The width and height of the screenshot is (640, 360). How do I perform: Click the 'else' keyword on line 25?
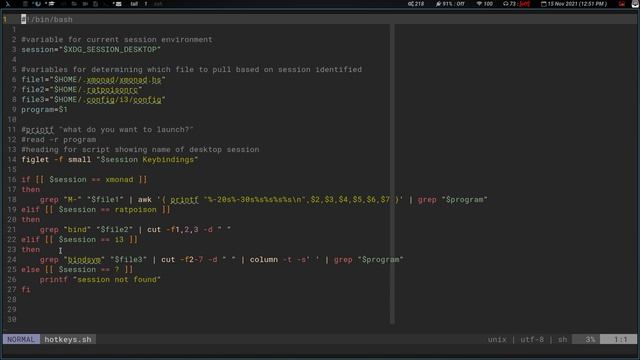click(x=31, y=269)
